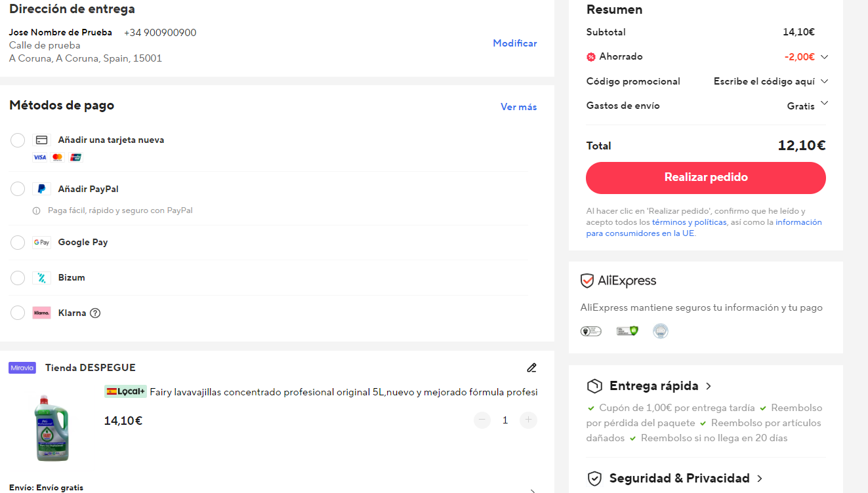Click the Tienda DESPEGUE store name
This screenshot has width=868, height=493.
coord(91,368)
